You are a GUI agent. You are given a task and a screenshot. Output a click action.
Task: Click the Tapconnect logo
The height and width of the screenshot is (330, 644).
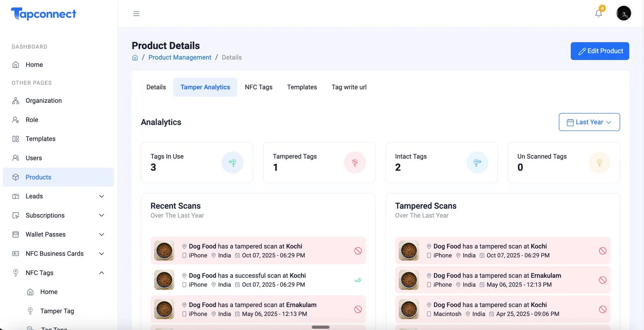[43, 14]
